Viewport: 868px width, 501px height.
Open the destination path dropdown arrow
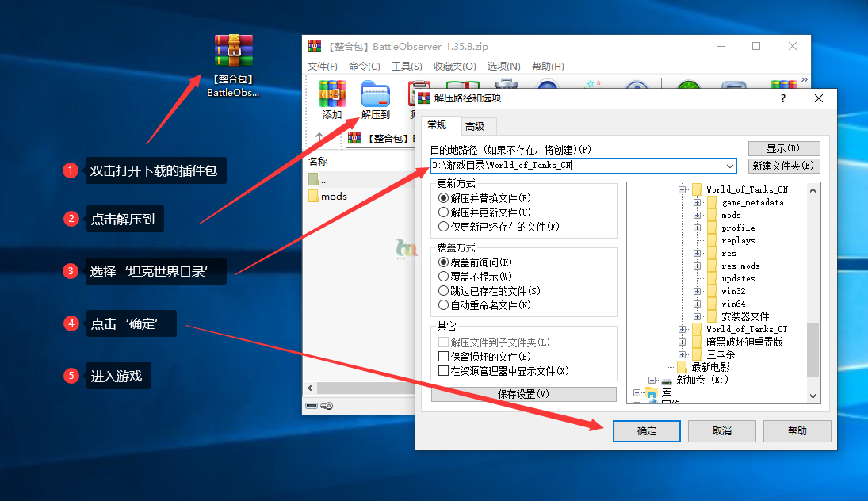click(730, 166)
